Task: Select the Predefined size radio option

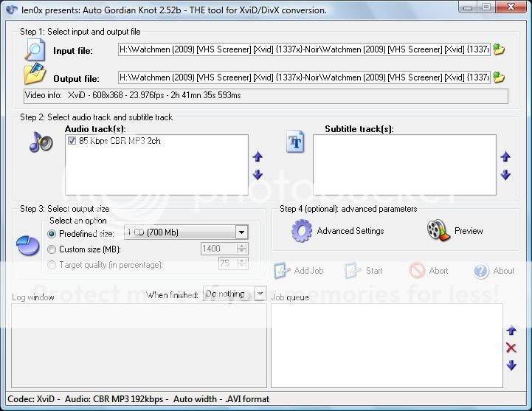Action: (x=52, y=233)
